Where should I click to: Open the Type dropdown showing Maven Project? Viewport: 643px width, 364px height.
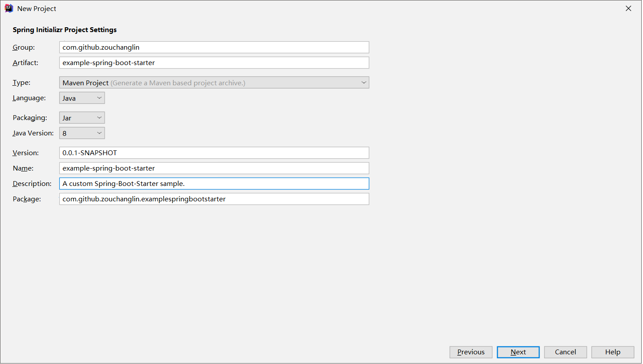tap(214, 83)
